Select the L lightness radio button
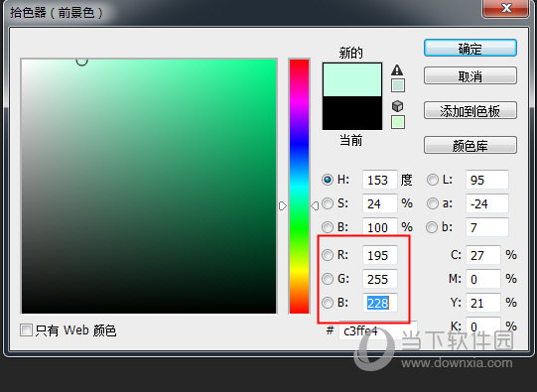The width and height of the screenshot is (537, 392). click(x=433, y=180)
